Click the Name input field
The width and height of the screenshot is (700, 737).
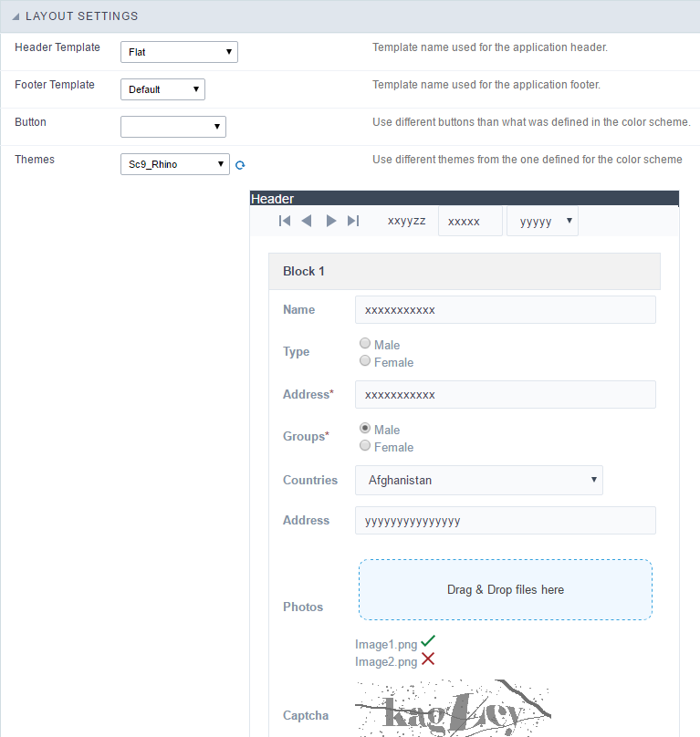(x=506, y=310)
